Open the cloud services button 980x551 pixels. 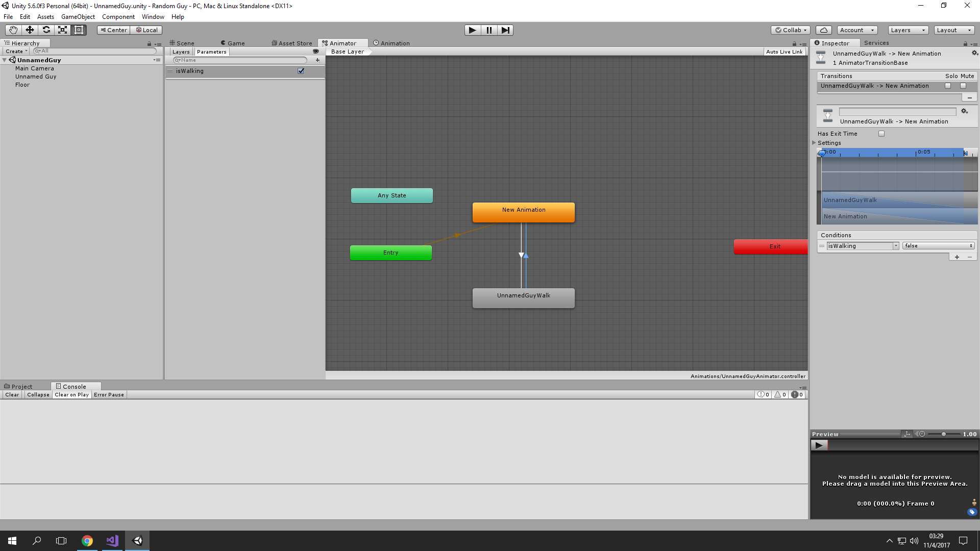pos(824,30)
